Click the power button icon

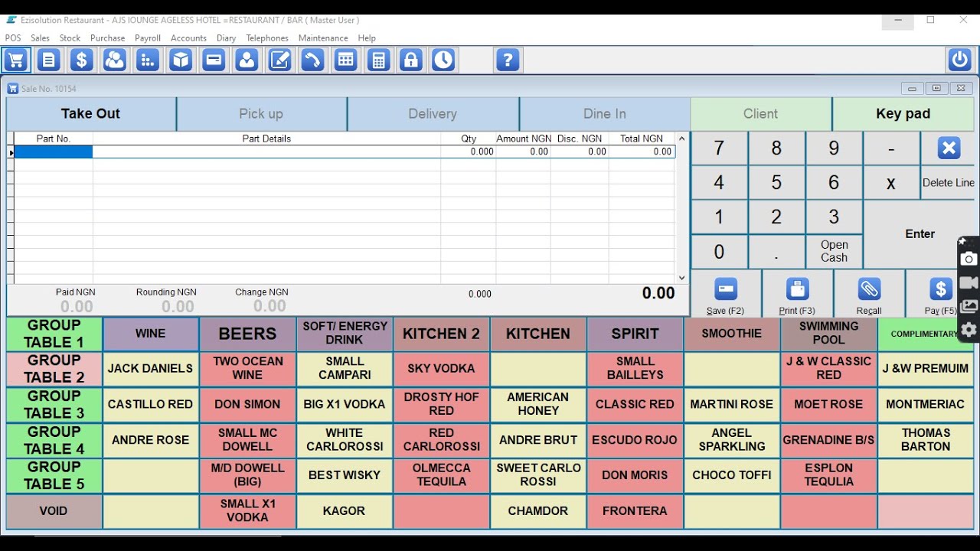point(959,60)
